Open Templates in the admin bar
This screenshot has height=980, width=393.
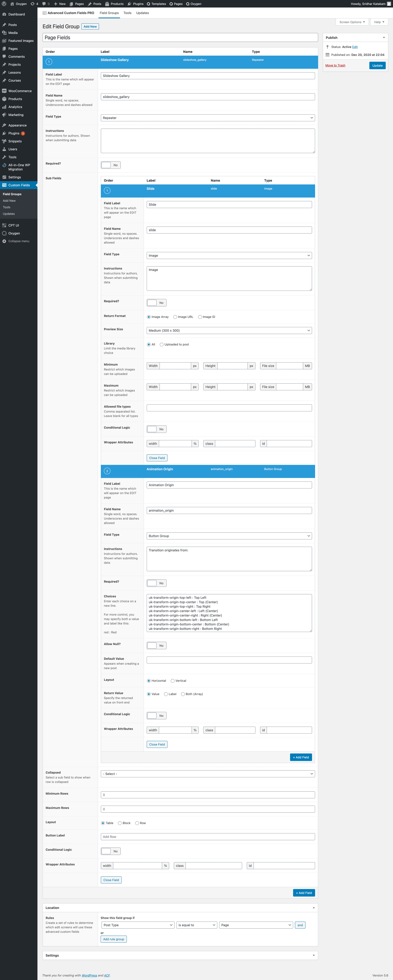(x=156, y=4)
